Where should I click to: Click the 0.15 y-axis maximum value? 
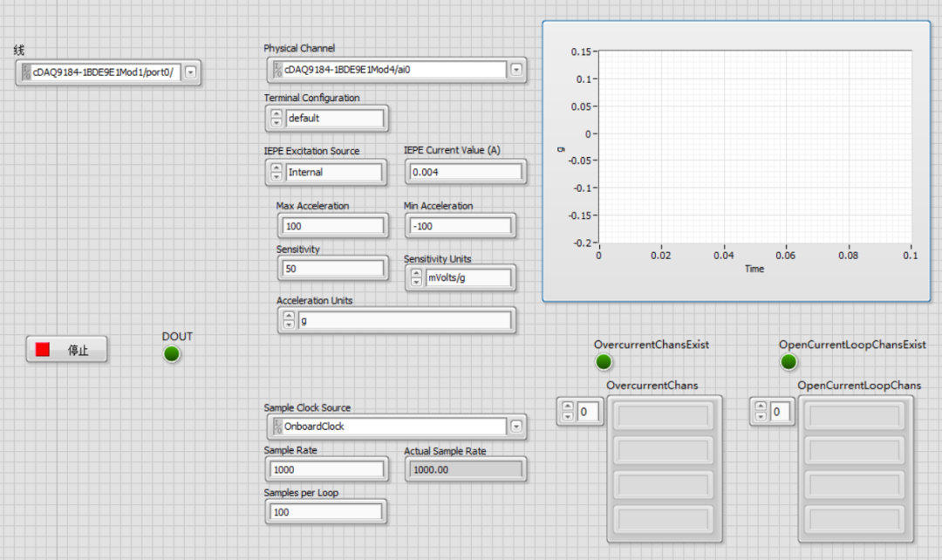coord(580,51)
